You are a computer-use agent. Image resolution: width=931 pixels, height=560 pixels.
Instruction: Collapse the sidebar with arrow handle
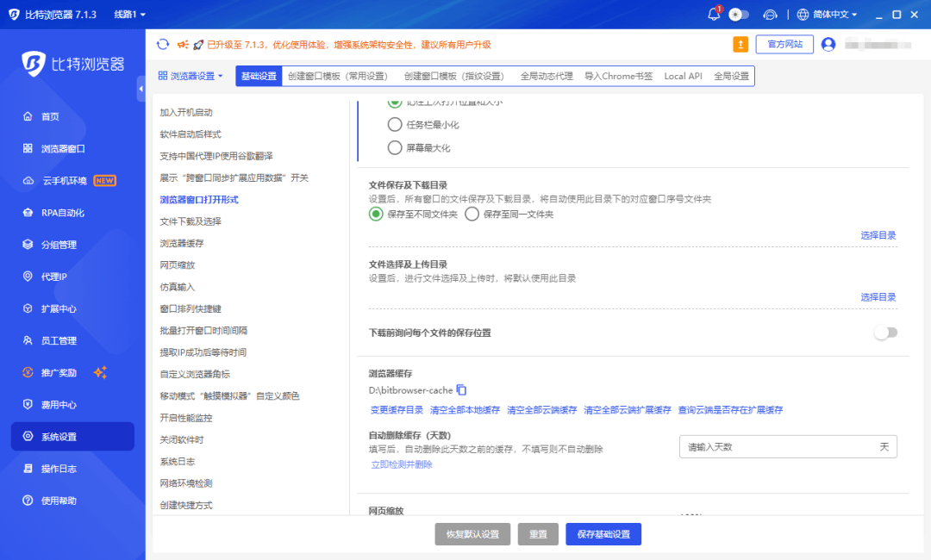tap(141, 89)
